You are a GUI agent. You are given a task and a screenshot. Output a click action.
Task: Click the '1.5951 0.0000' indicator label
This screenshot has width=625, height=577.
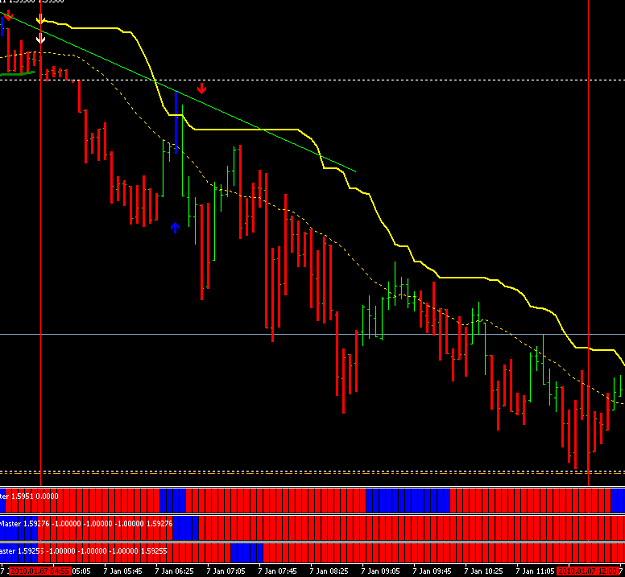point(35,496)
